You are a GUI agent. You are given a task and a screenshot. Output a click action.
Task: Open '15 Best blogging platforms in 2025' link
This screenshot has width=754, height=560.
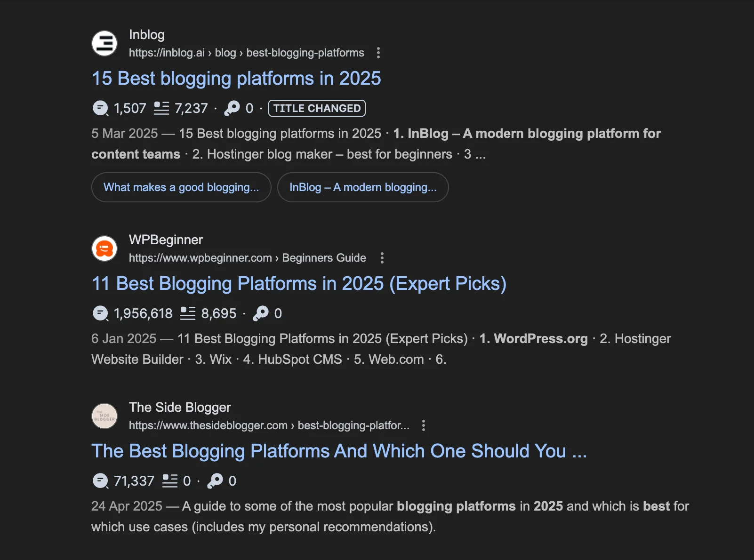(236, 78)
